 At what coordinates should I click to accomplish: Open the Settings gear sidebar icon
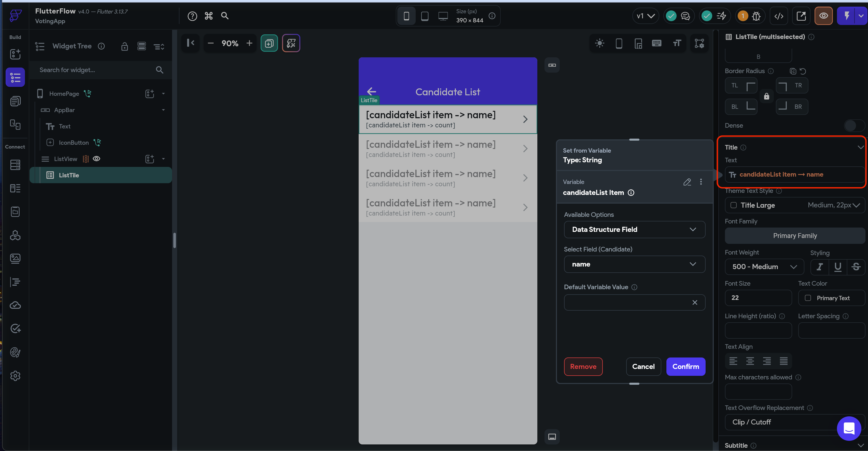click(x=15, y=375)
